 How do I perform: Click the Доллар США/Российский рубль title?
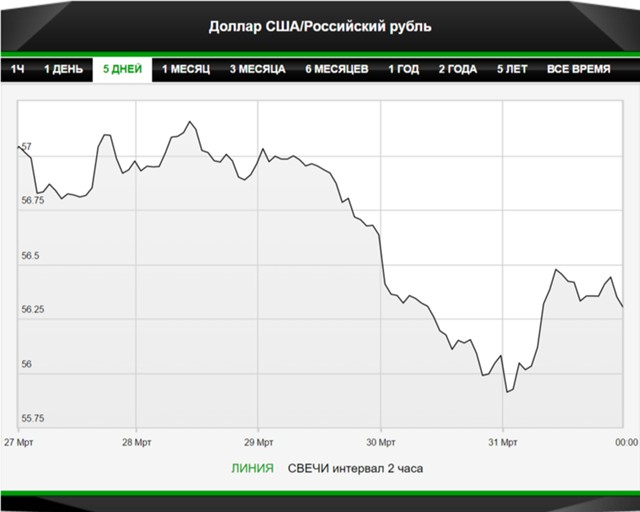[320, 26]
